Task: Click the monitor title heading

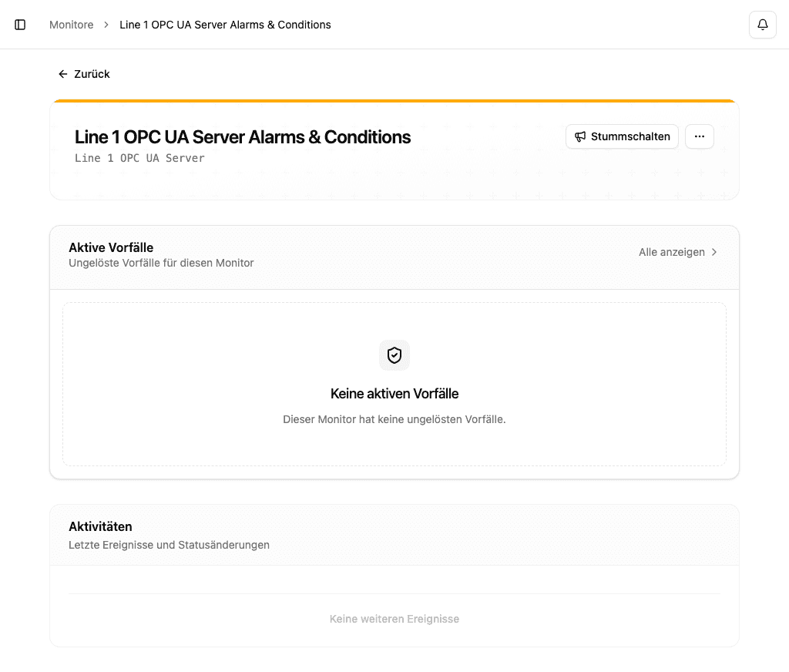Action: point(243,137)
